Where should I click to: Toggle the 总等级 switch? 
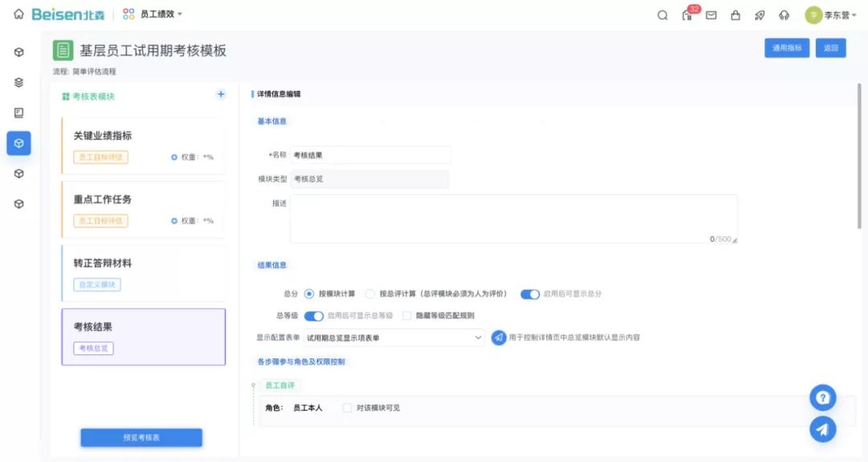[313, 316]
